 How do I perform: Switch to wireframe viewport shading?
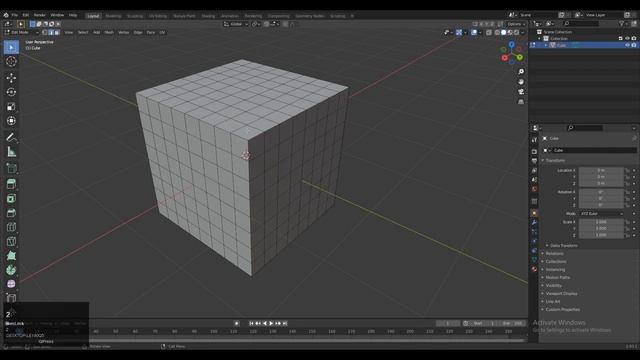point(497,32)
